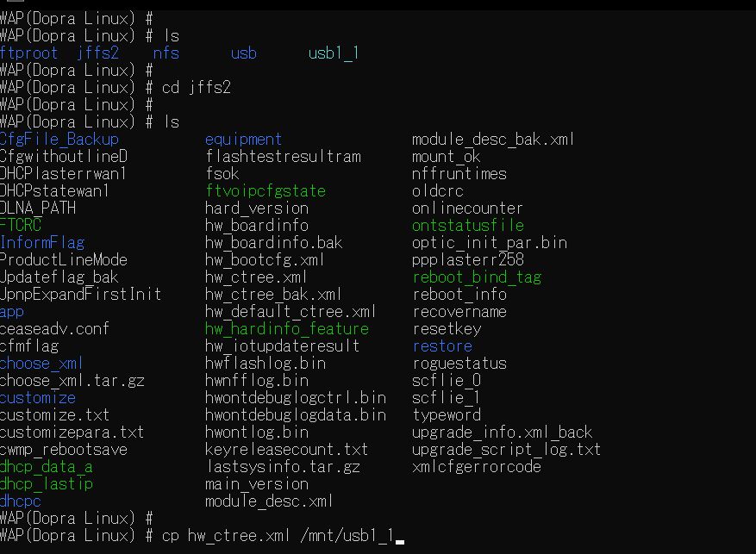
Task: Click the module_desc_bak.xml file name
Action: 493,139
